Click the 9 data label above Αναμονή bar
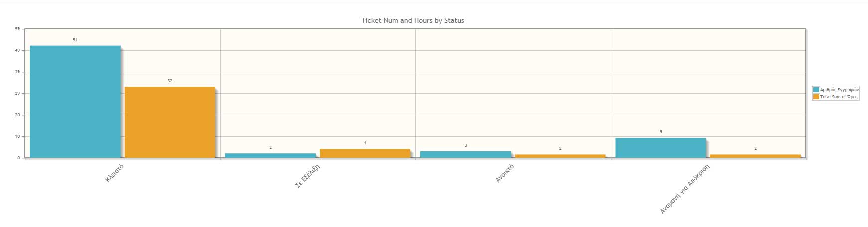The width and height of the screenshot is (868, 227). click(661, 132)
